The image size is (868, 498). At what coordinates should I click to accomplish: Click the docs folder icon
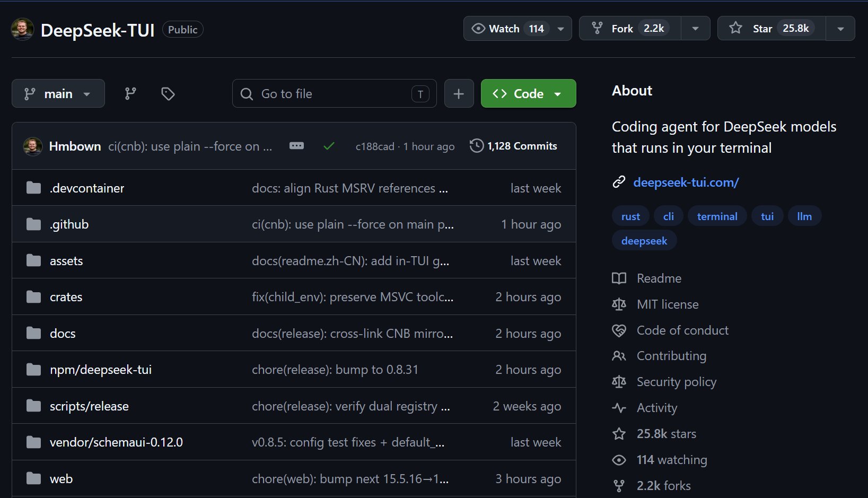coord(33,333)
